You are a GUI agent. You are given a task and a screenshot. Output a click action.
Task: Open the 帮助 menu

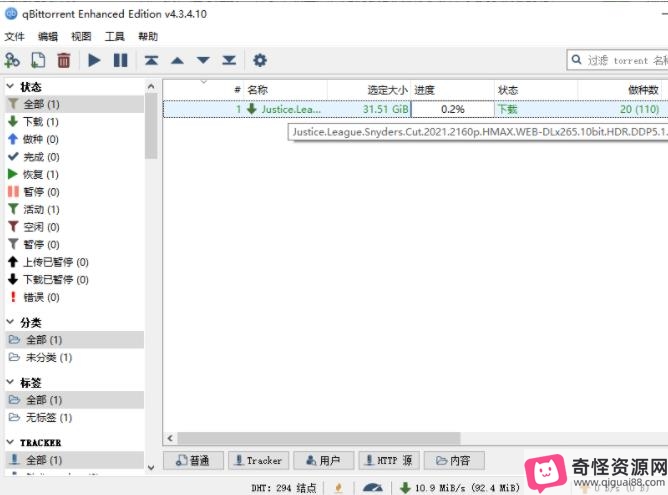(148, 37)
